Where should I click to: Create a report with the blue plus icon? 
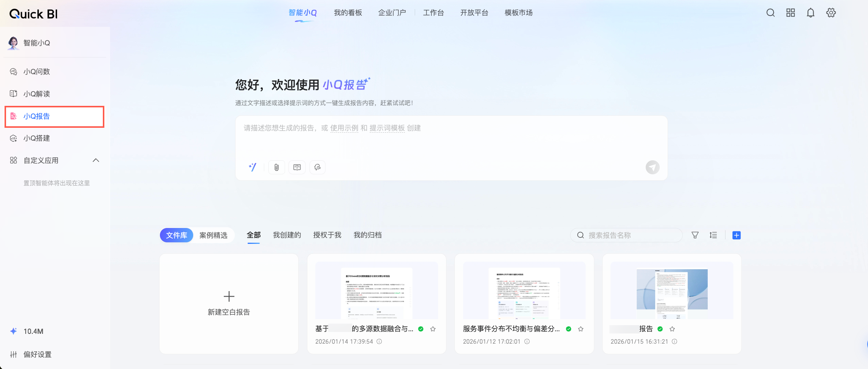(736, 235)
